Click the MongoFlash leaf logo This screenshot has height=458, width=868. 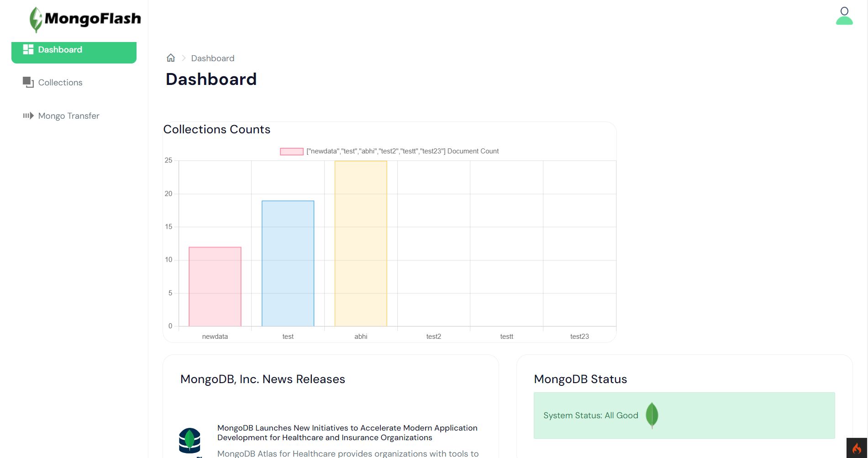(36, 20)
